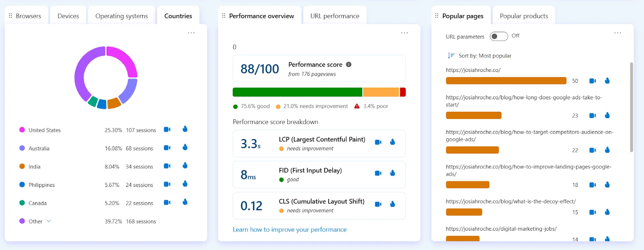Click Learn how to improve your performance
Screen dimensions: 644x250
pos(289,229)
